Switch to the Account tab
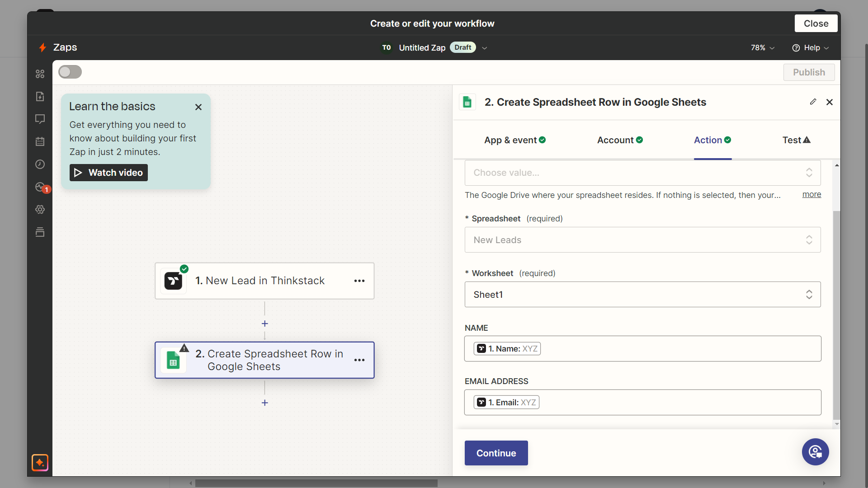The height and width of the screenshot is (488, 868). (620, 140)
